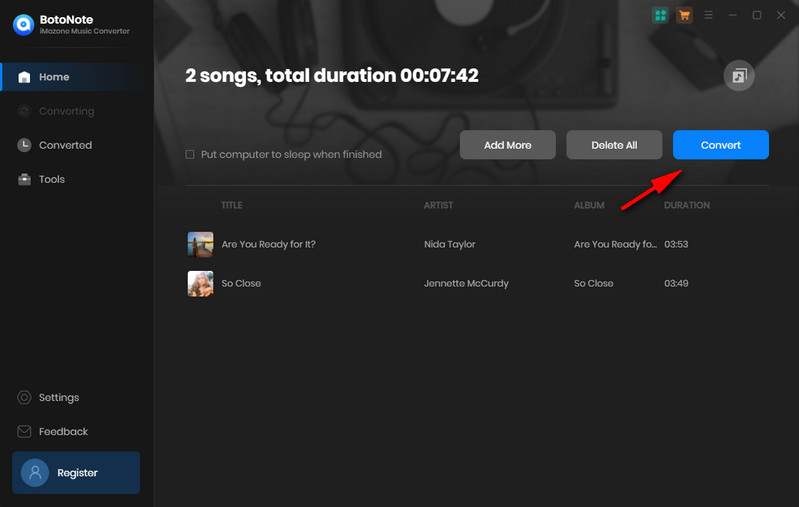Click the BotoNote logo icon

23,24
